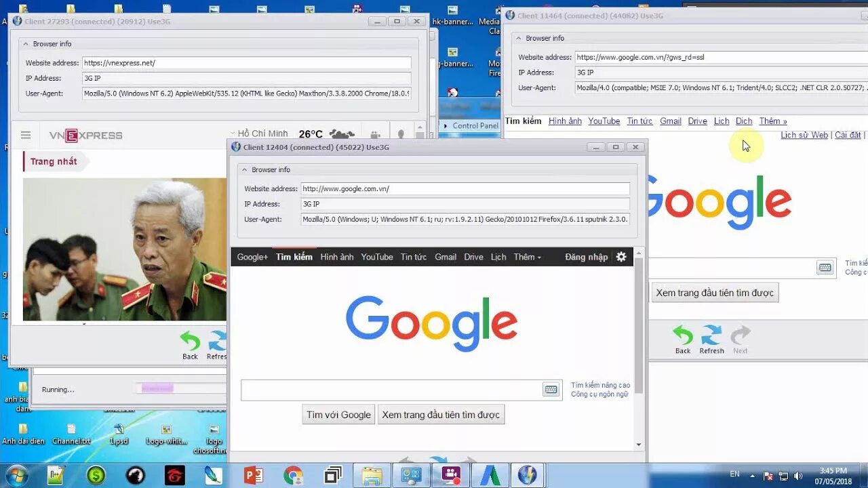Open Google+ tab in black bar
This screenshot has height=488, width=868.
(252, 257)
